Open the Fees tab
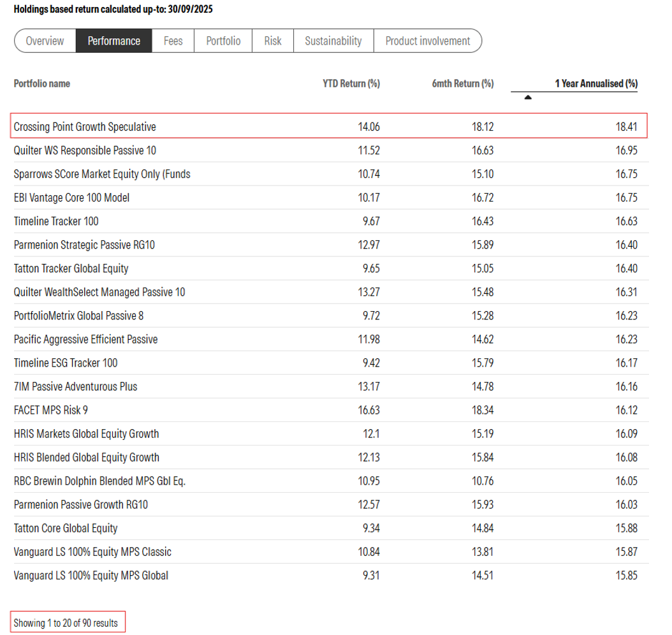 tap(173, 41)
